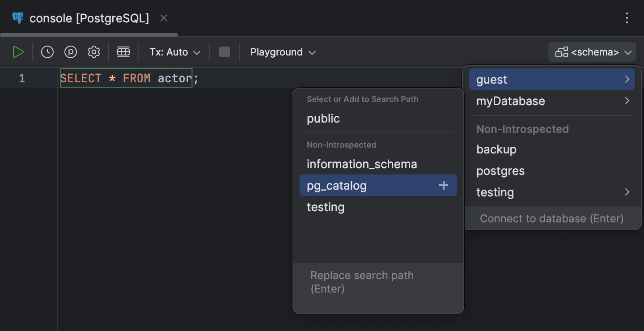Screen dimensions: 644x331
Task: Expand the <schema> selector dropdown
Action: click(x=592, y=52)
